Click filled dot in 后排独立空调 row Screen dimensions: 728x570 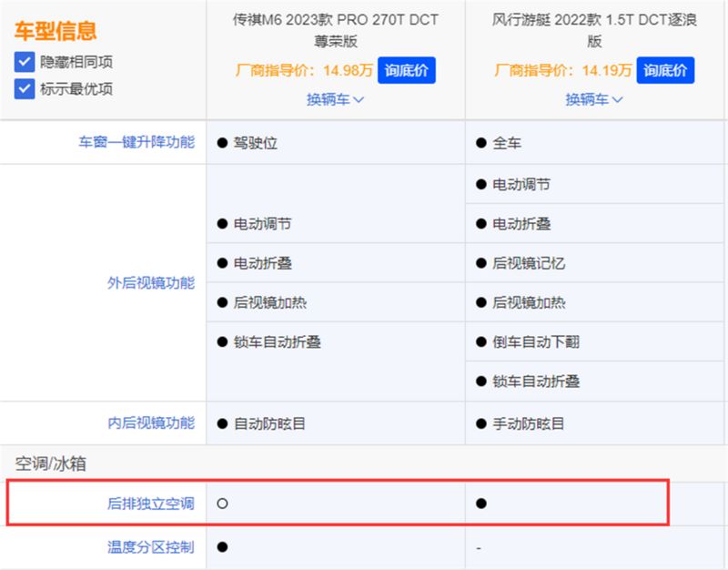click(481, 504)
